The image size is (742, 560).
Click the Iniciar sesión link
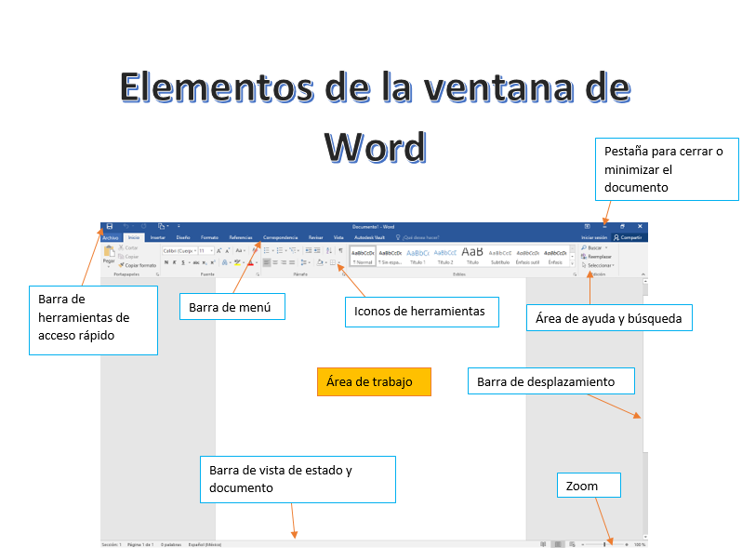coord(594,237)
